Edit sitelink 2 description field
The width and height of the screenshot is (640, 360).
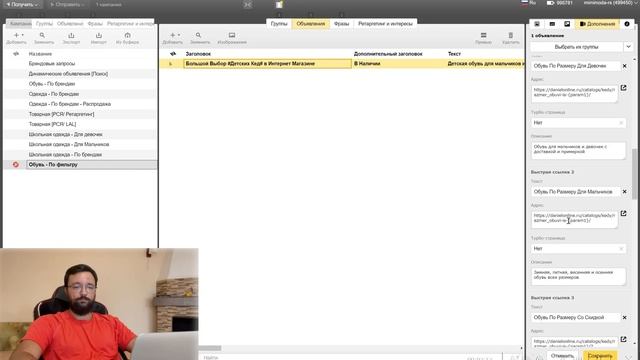578,276
